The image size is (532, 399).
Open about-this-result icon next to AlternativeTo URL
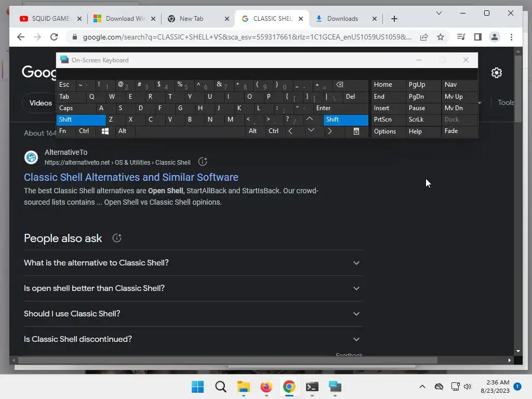pos(203,162)
